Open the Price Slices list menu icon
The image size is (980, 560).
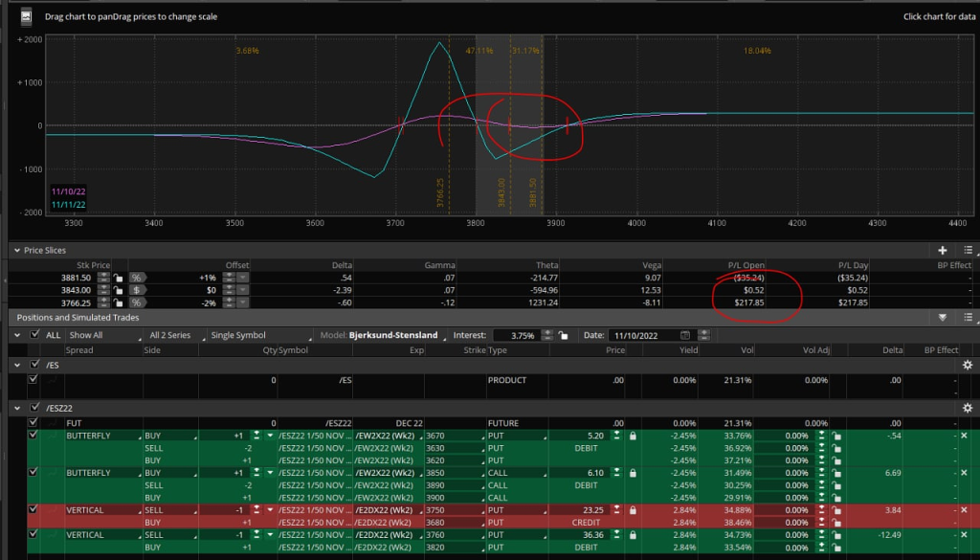(x=968, y=250)
